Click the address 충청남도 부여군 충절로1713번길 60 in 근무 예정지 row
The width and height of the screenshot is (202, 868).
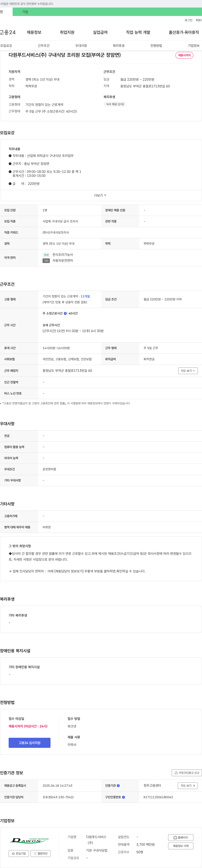point(67,371)
